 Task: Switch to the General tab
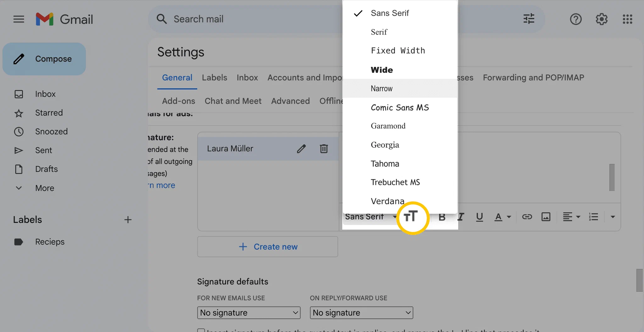[177, 78]
